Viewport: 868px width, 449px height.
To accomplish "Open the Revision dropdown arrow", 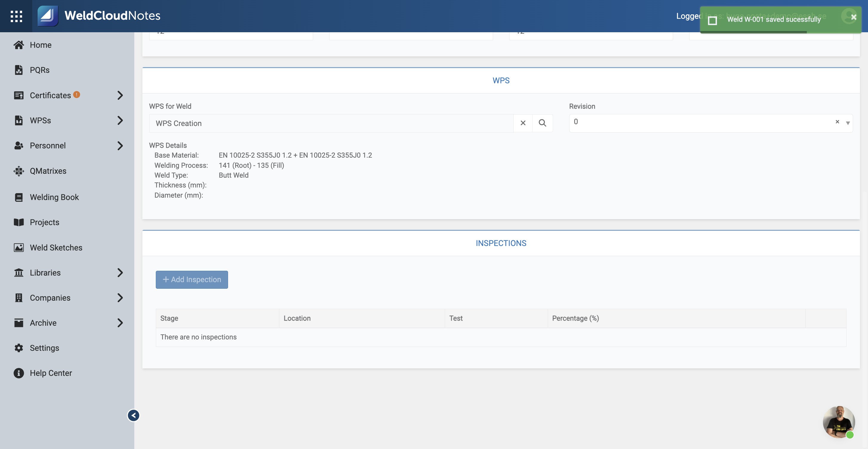I will [848, 123].
